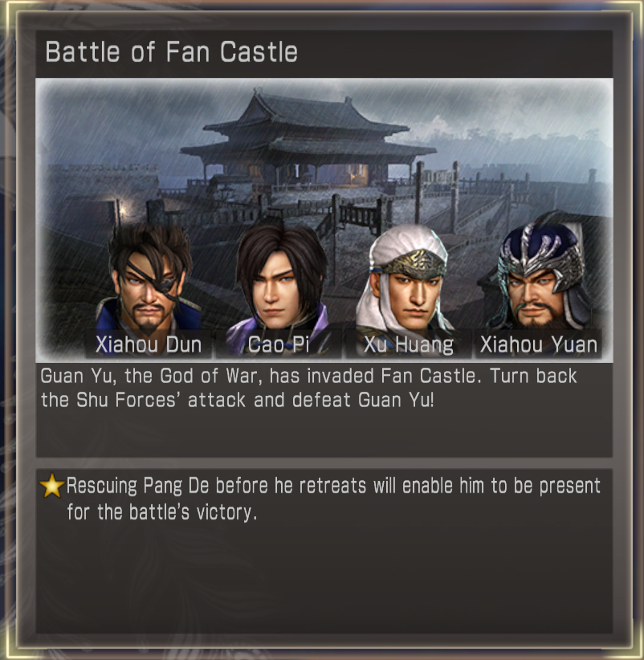Click the castle gate in the artwork
This screenshot has width=644, height=660.
pos(361,214)
